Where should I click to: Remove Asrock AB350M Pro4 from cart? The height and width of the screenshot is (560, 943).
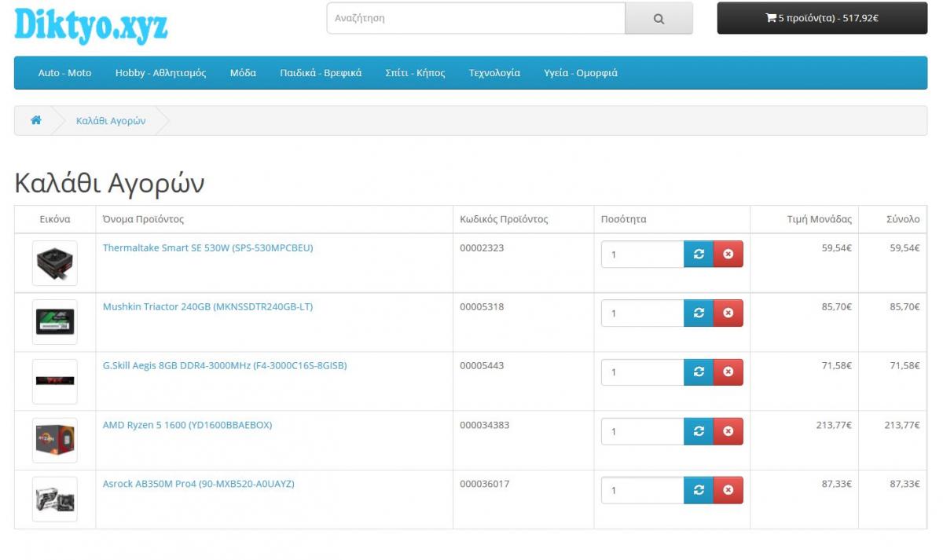coord(728,490)
